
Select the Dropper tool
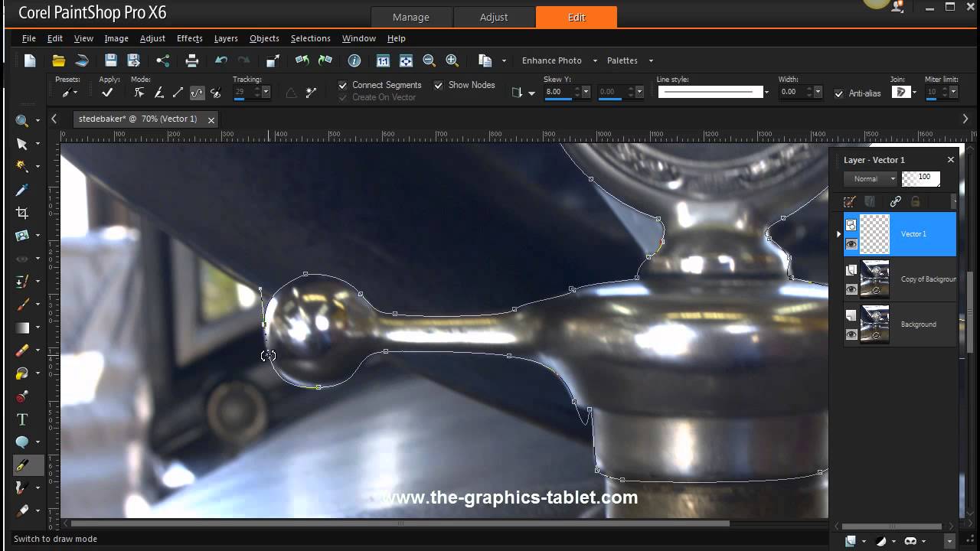point(22,190)
